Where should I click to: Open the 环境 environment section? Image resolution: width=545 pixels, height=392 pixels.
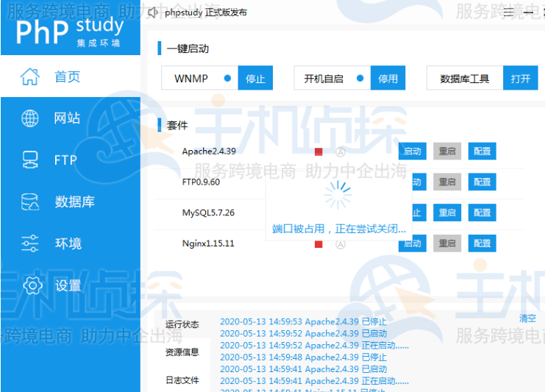(x=71, y=243)
